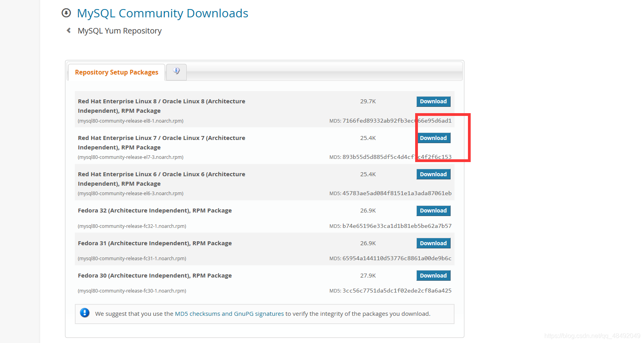Click the MD5 value 45783ae5ad084f8151e1a3ada87061eb
644x343 pixels.
click(x=397, y=193)
